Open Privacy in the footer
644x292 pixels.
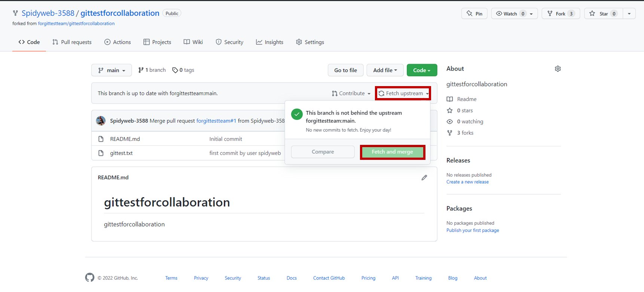[201, 278]
